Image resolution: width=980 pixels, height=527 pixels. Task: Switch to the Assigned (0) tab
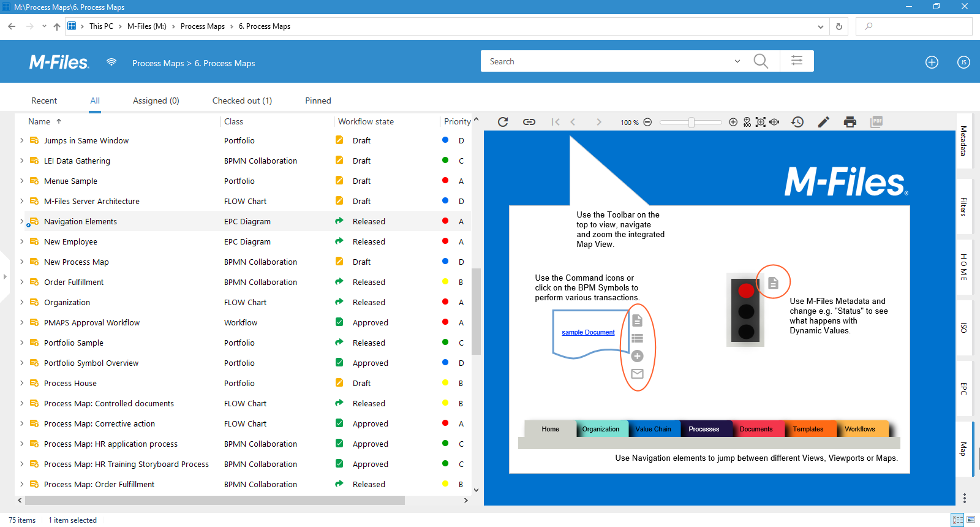(156, 100)
